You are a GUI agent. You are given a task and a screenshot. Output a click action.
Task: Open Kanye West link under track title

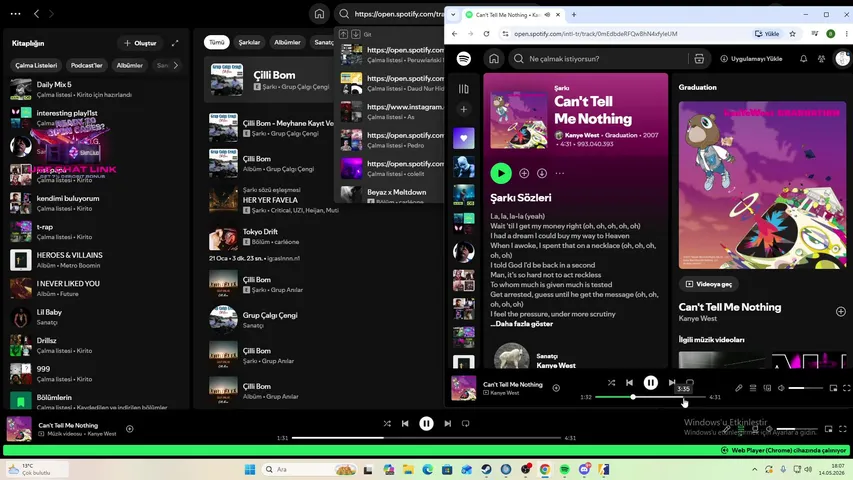coord(582,135)
